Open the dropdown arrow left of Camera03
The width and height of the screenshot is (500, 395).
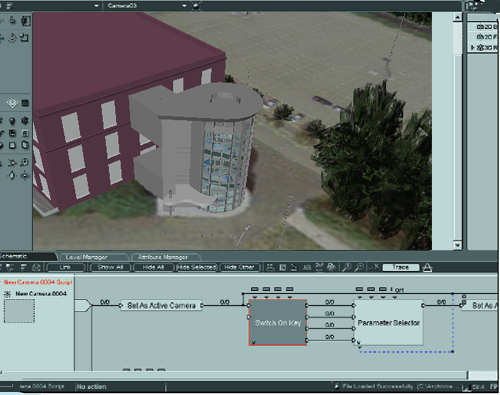point(96,6)
